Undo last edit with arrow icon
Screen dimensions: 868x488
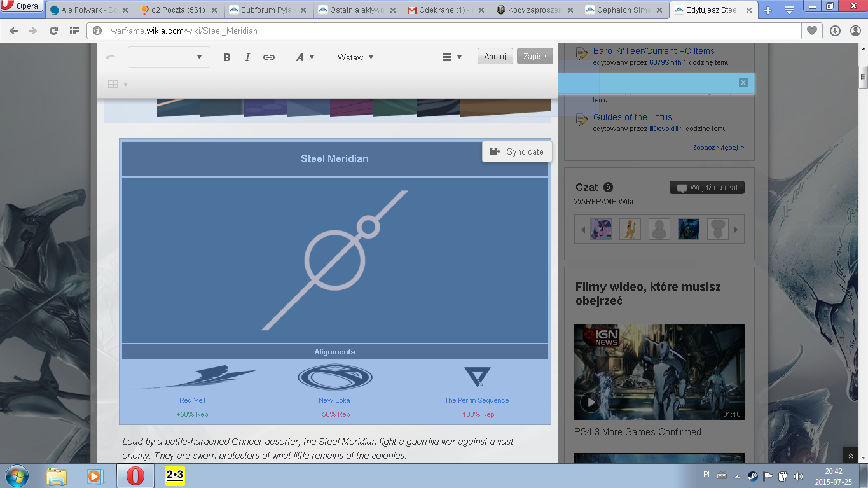click(x=111, y=57)
